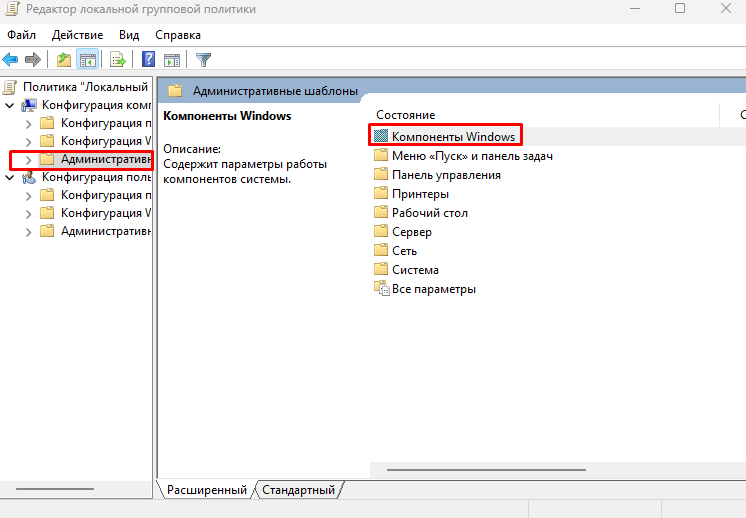Screen dimensions: 746x518
Task: Select the highlighted Административн folder in the tree
Action: [95, 159]
